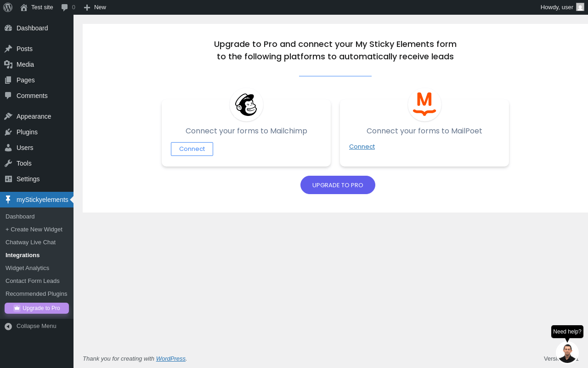Go to Widget Analytics submenu
This screenshot has width=588, height=368.
pos(27,268)
